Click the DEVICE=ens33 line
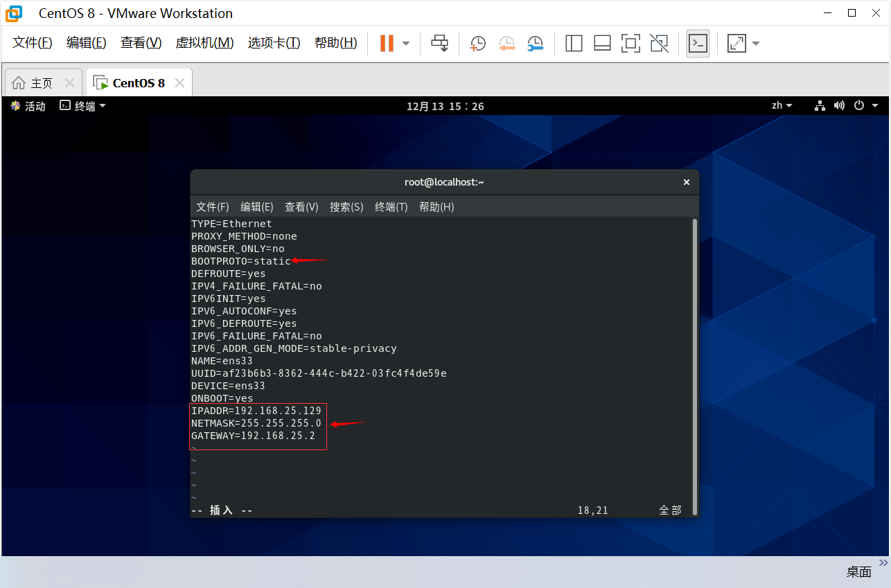 pos(229,386)
